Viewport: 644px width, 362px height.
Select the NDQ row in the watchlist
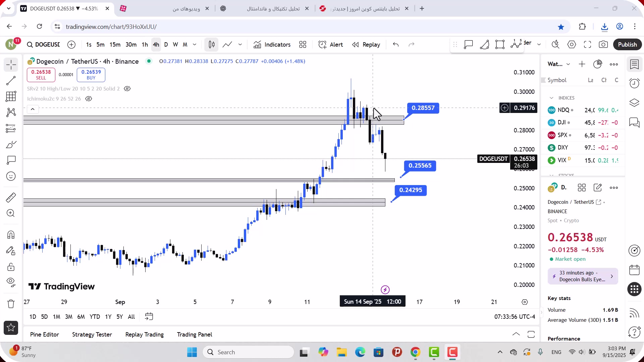583,110
